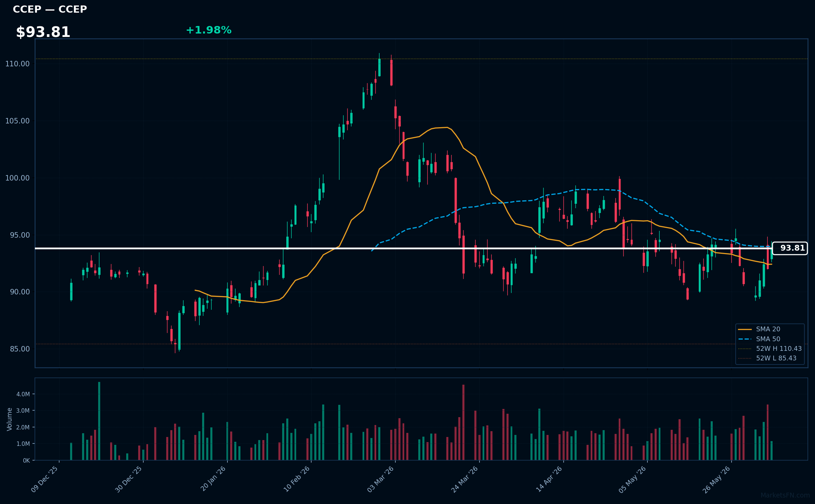Click the +1.98% change percentage
This screenshot has width=815, height=504.
coord(209,30)
